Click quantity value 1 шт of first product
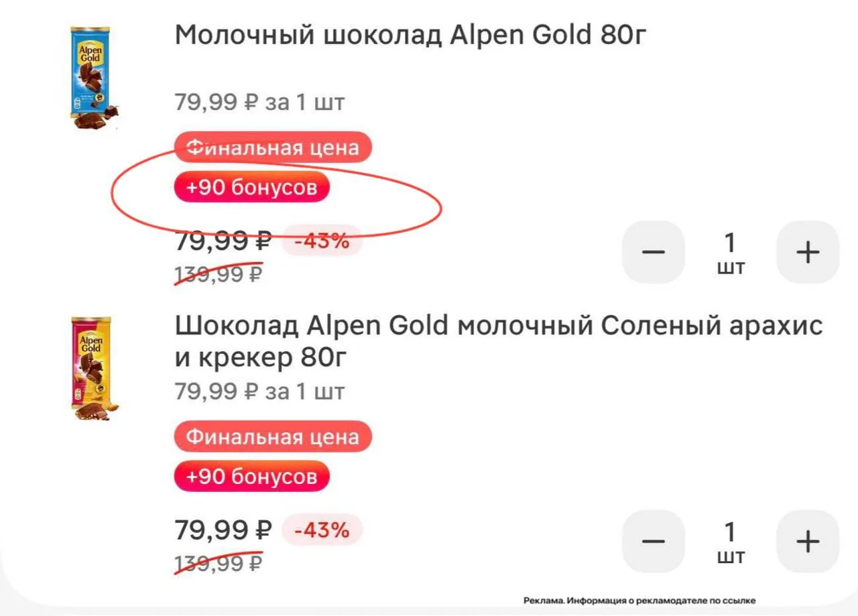 point(731,253)
